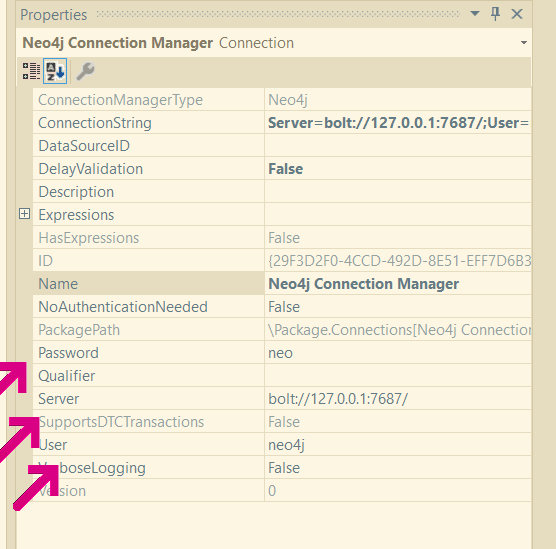This screenshot has width=556, height=549.
Task: Click the PackagePath value text
Action: tap(399, 330)
